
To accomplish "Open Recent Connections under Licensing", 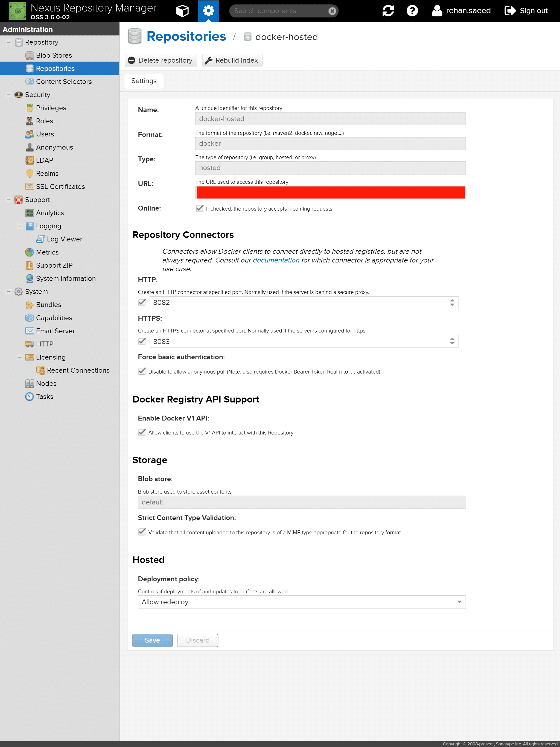I will 78,370.
